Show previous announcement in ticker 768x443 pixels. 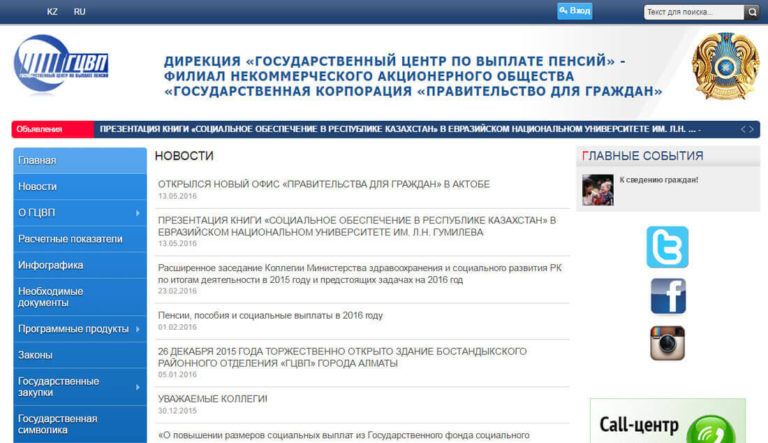coord(744,129)
